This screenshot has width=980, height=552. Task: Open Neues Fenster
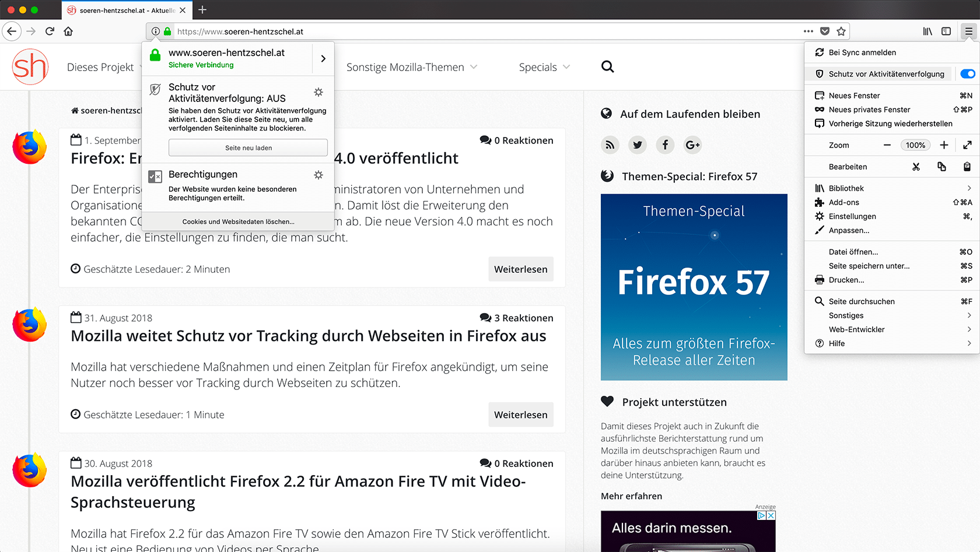891,96
